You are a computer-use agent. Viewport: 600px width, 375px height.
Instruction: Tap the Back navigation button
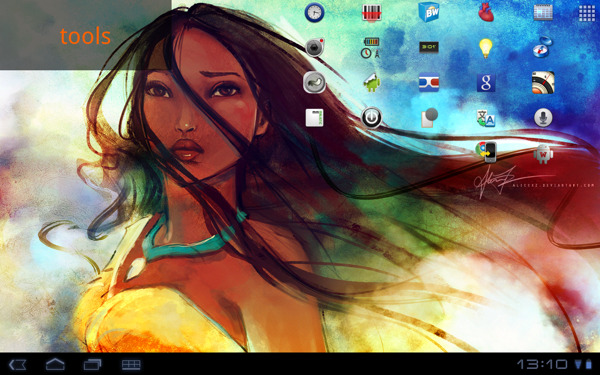18,364
